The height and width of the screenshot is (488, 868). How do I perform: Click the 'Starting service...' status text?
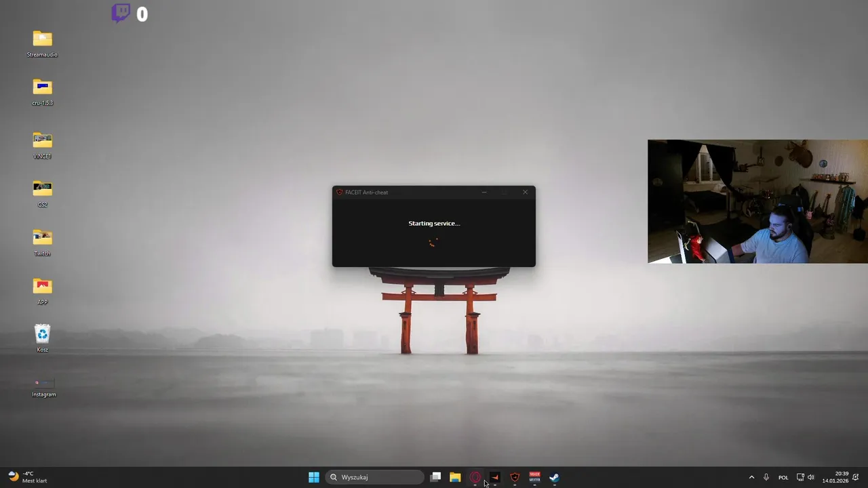(434, 223)
